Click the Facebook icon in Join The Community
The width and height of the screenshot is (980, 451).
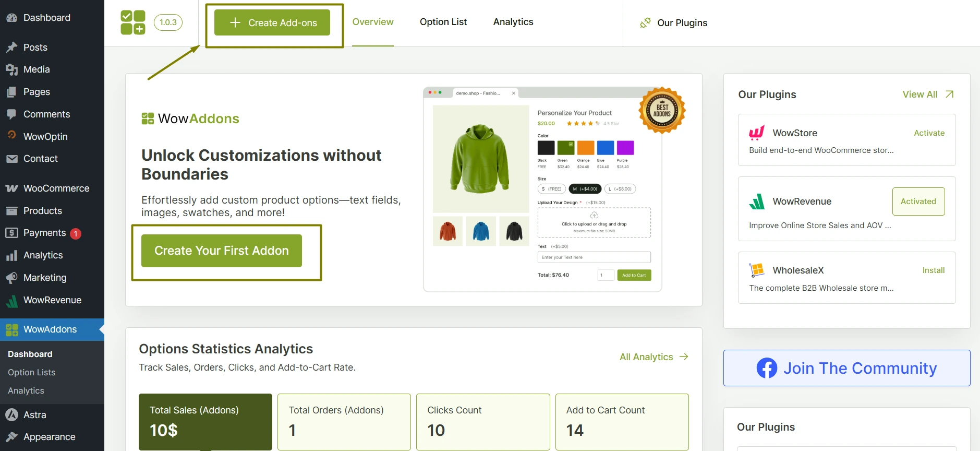[x=767, y=368]
